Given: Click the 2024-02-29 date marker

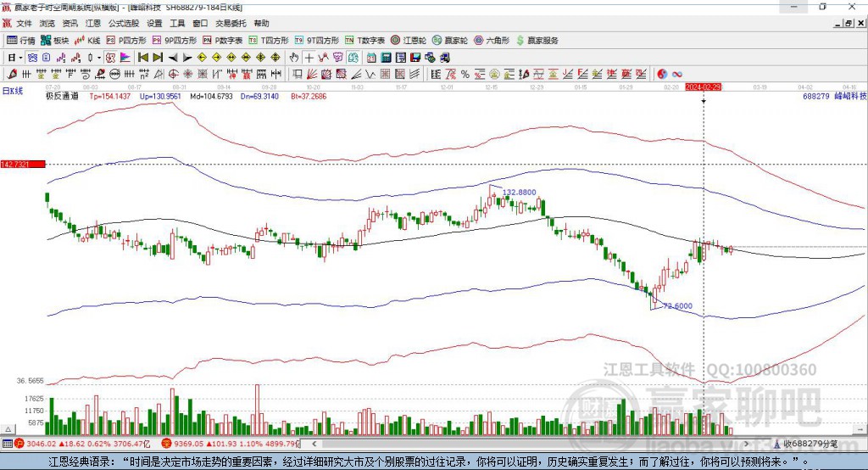Looking at the screenshot, I should tap(703, 87).
